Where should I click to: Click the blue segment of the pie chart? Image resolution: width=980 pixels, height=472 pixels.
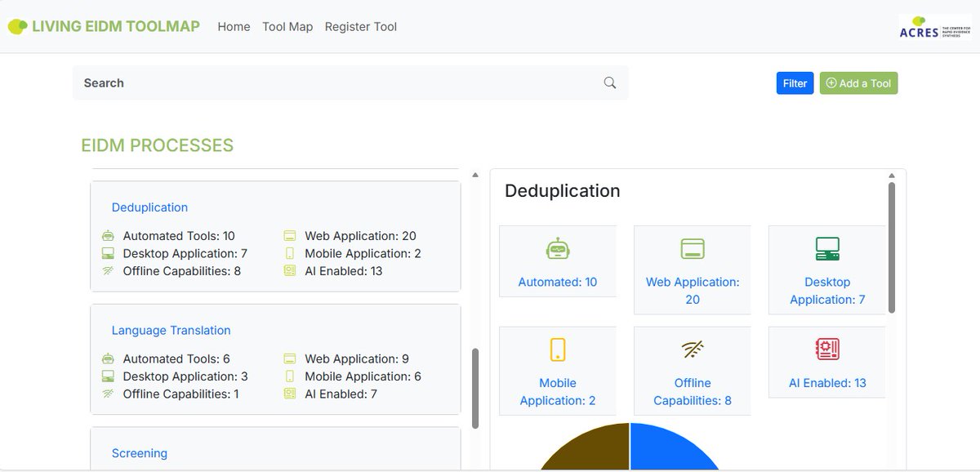[670, 449]
